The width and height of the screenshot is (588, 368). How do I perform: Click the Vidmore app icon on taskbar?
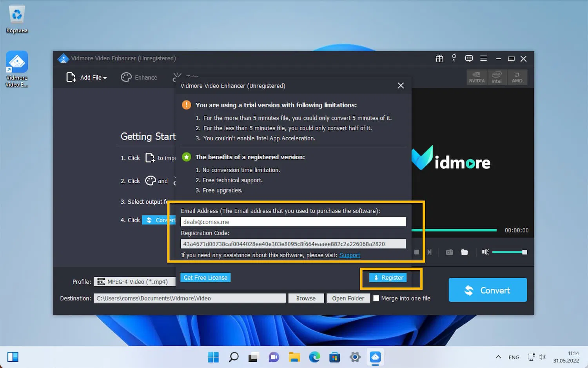point(375,357)
